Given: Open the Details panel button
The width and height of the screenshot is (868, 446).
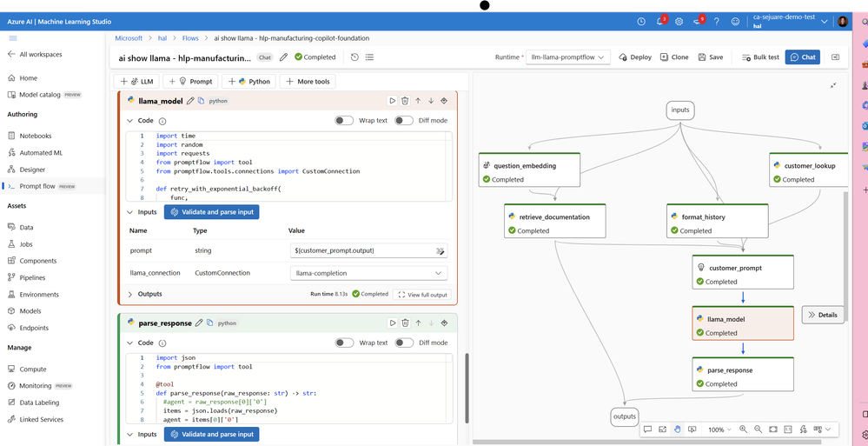Looking at the screenshot, I should click(x=823, y=315).
